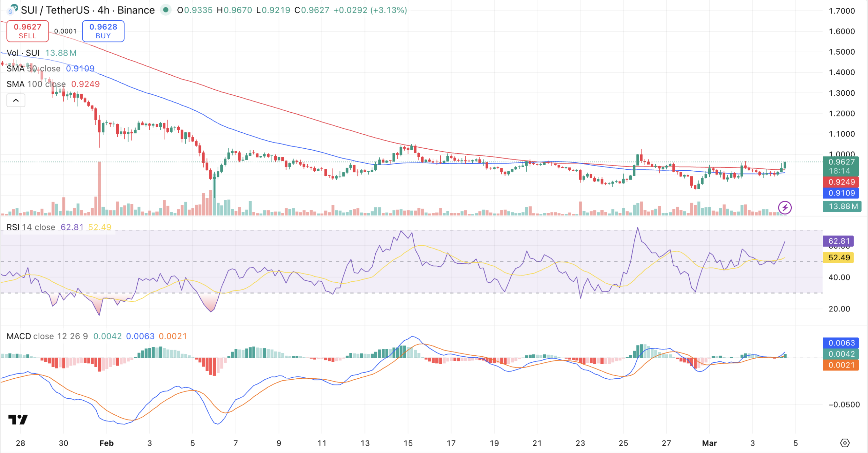Click the SUI token logo icon
This screenshot has height=453, width=868.
click(11, 10)
